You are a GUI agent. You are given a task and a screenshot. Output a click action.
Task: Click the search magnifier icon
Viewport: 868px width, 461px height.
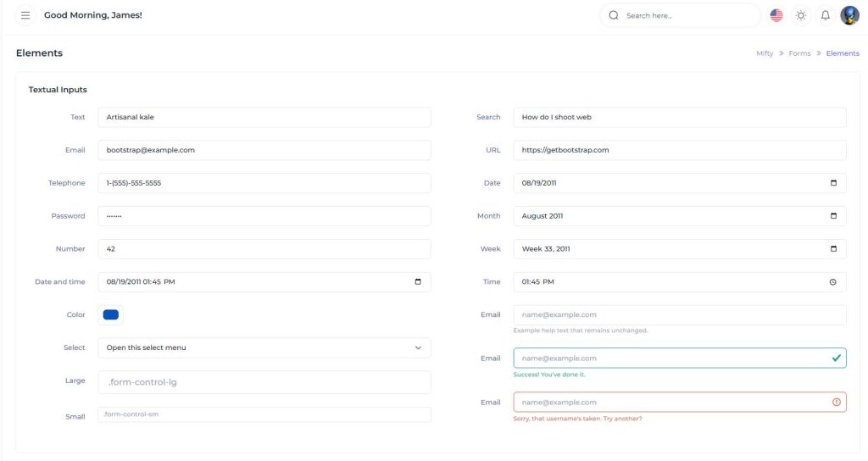click(x=614, y=15)
